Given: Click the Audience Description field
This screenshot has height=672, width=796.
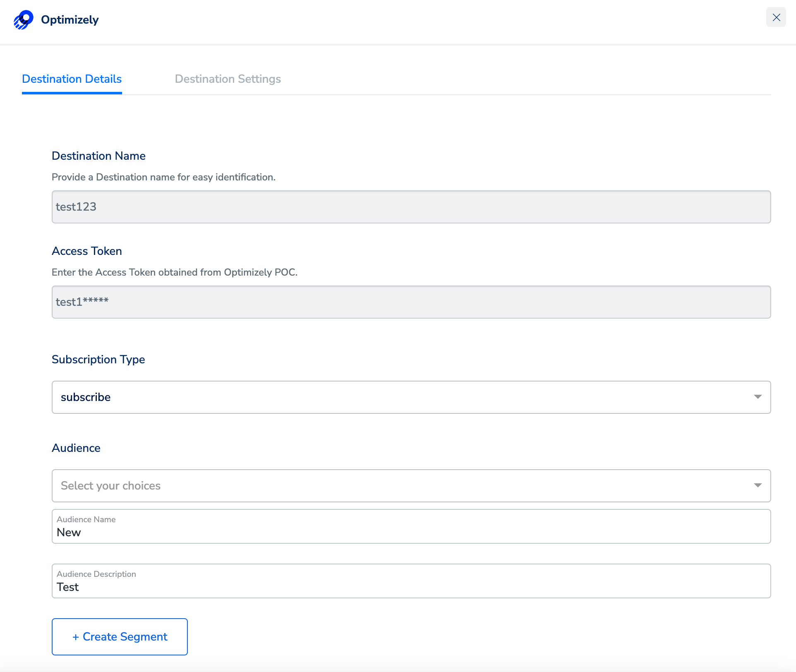Looking at the screenshot, I should tap(411, 581).
